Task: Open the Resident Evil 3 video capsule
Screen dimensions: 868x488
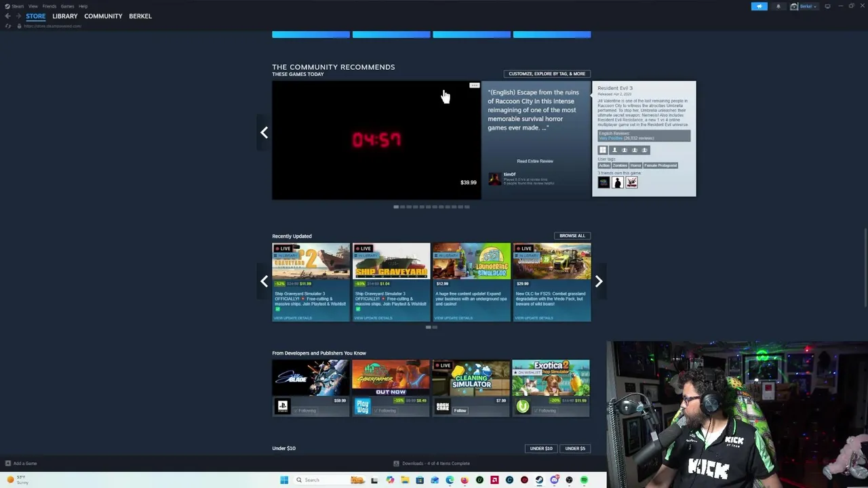Action: pos(376,140)
